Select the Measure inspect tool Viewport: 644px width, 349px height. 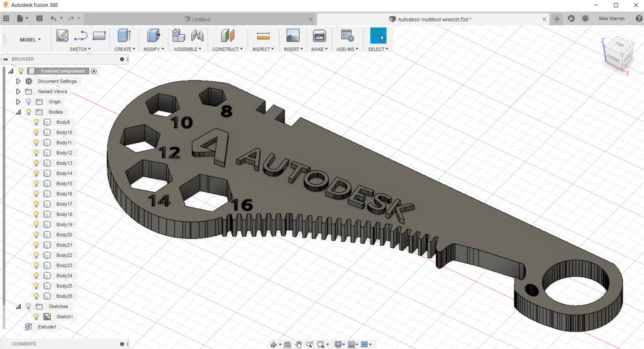(x=264, y=36)
